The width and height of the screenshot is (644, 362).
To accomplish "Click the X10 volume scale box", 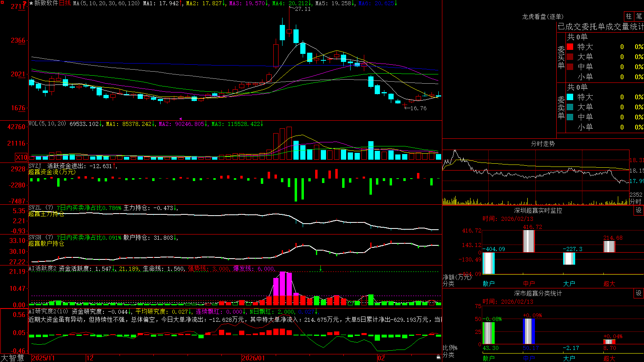I will [21, 157].
